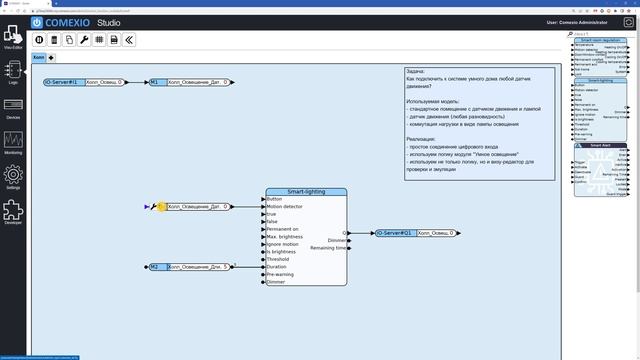This screenshot has width=640, height=360.
Task: Click the save document toolbar icon
Action: click(x=114, y=40)
